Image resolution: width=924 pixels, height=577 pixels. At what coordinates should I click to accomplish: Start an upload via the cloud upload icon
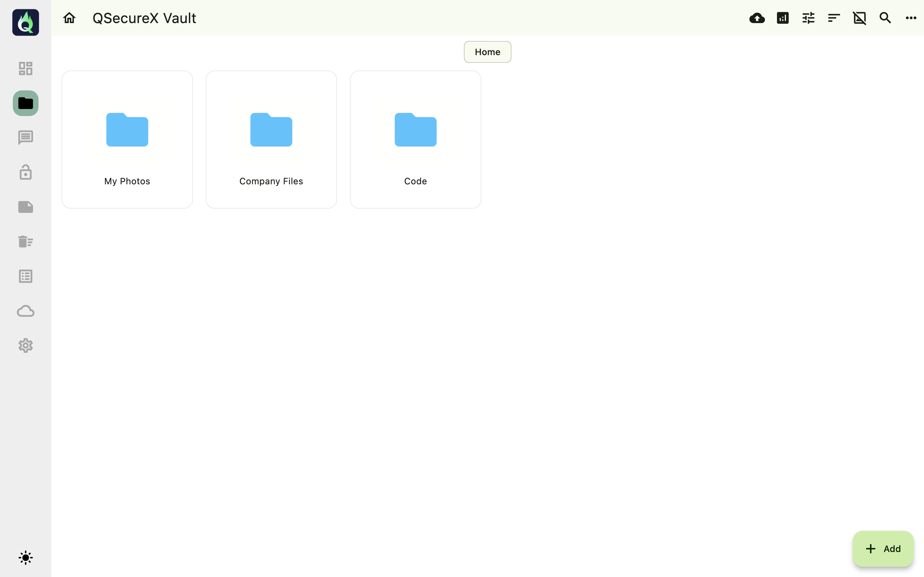[x=757, y=18]
